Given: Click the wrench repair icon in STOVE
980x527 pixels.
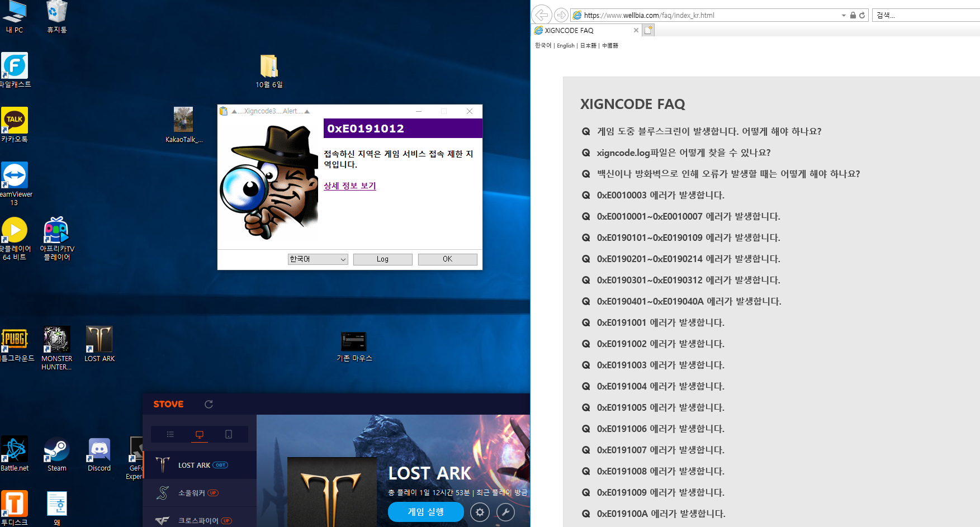Looking at the screenshot, I should click(x=505, y=512).
